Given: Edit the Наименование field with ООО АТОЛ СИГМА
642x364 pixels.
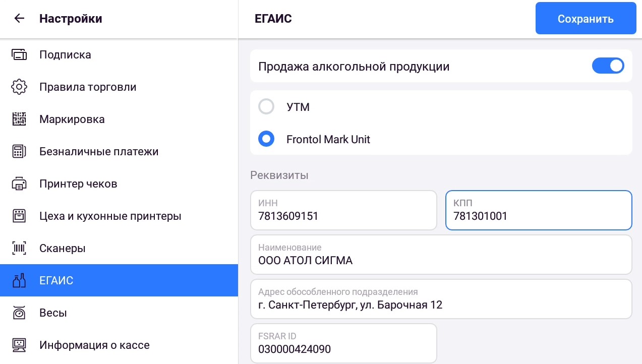Looking at the screenshot, I should [x=441, y=255].
